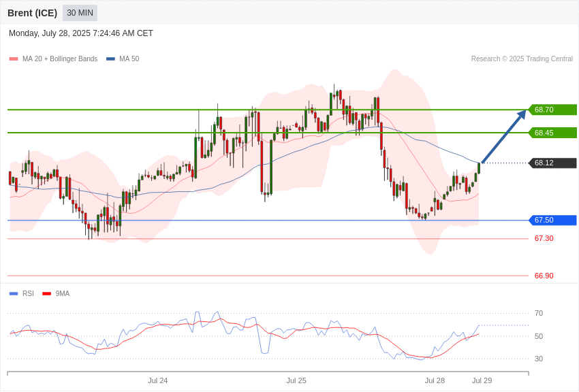Toggle the 'RSI' legend label
Screen dimensions: 579x392
click(28, 294)
